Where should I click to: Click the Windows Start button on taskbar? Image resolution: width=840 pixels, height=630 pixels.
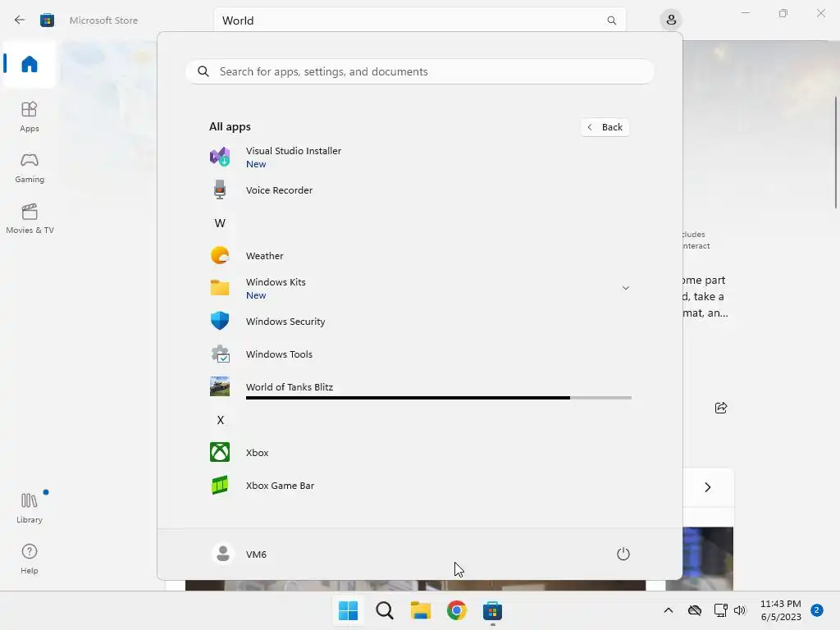(x=348, y=610)
